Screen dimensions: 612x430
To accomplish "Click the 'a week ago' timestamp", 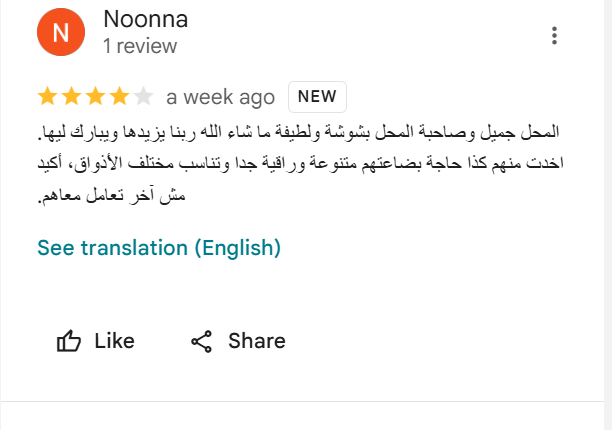I will [x=221, y=97].
